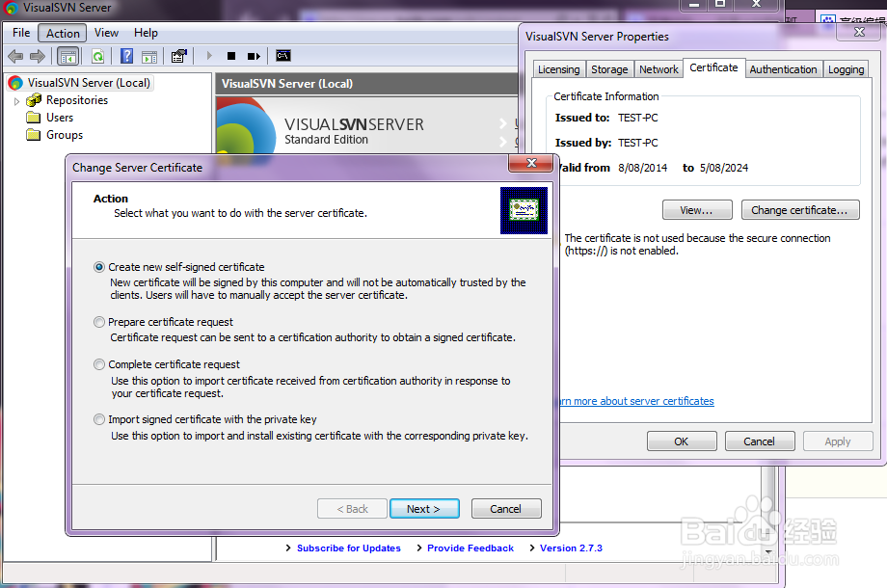Click the back navigation arrow icon
Screen dimensions: 887x588
point(14,55)
